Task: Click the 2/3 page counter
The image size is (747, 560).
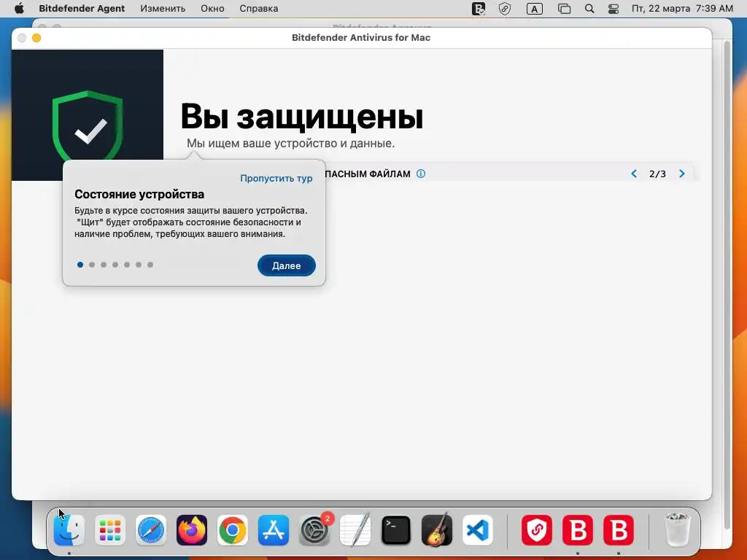Action: pos(657,174)
